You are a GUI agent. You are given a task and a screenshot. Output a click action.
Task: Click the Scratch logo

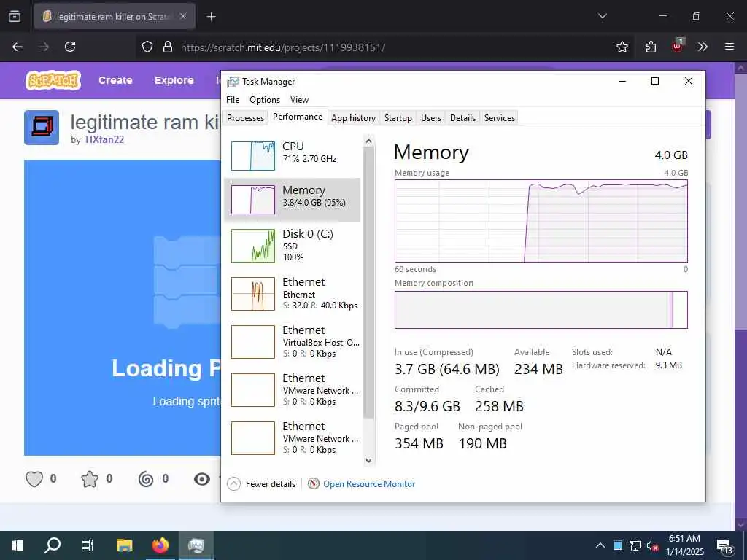(53, 80)
